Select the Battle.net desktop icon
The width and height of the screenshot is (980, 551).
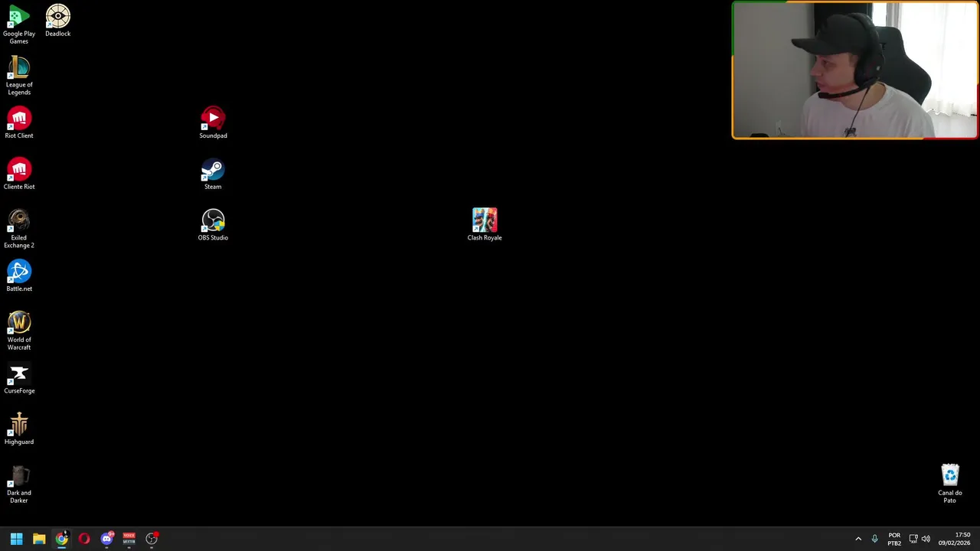[19, 275]
